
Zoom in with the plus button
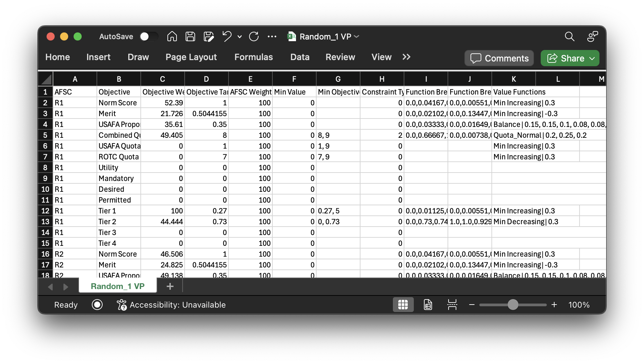pos(554,305)
